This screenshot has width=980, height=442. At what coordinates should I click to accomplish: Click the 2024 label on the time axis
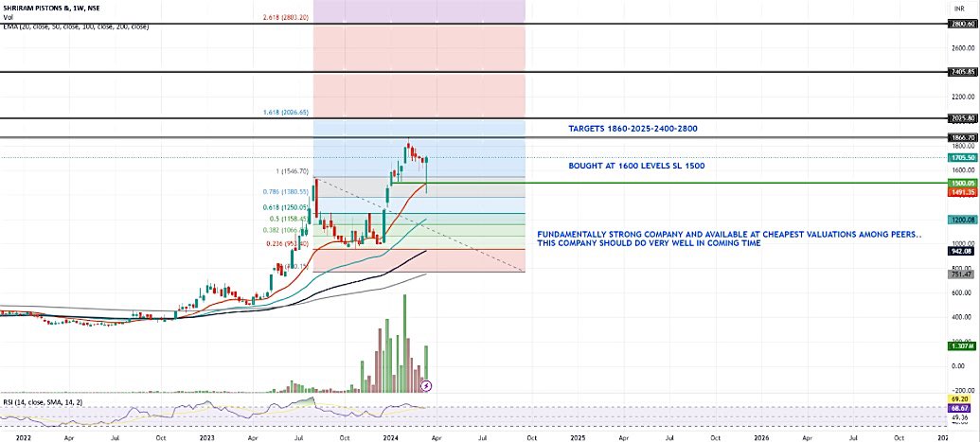[x=393, y=437]
